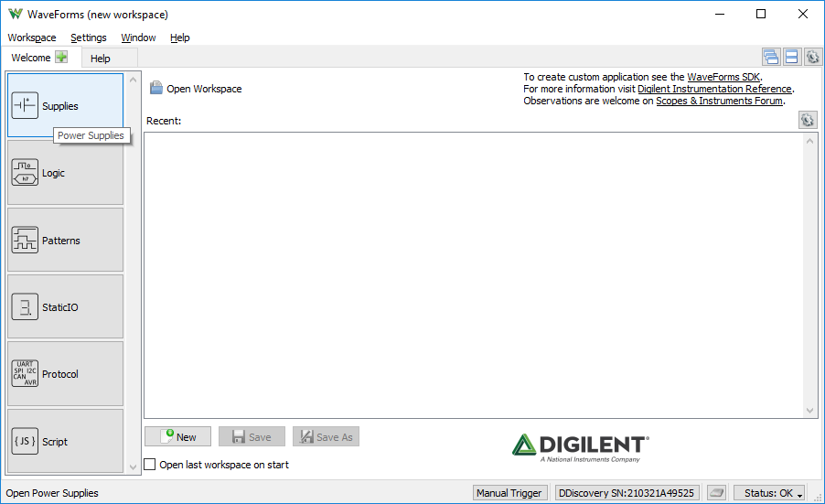Viewport: 825px width, 504px height.
Task: Maximize the WaveForms window
Action: pyautogui.click(x=761, y=14)
